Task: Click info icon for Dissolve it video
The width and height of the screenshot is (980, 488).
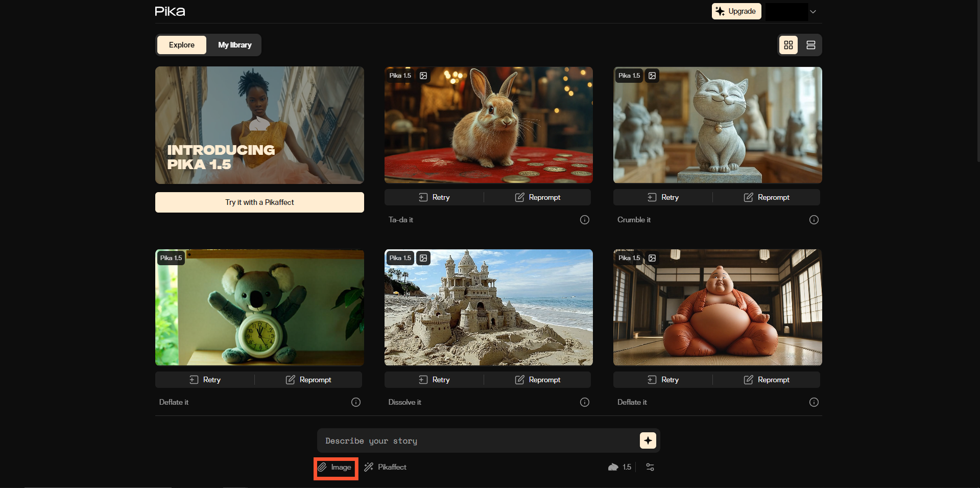Action: [584, 402]
